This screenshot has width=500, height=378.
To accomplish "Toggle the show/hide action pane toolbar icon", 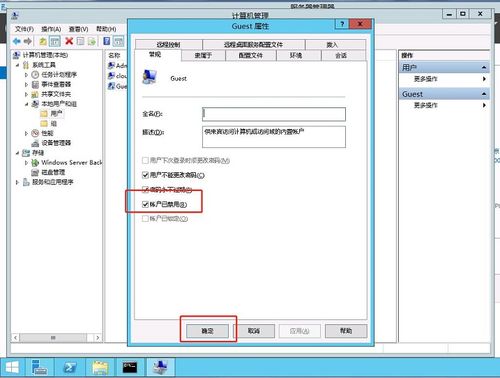I will click(x=118, y=41).
